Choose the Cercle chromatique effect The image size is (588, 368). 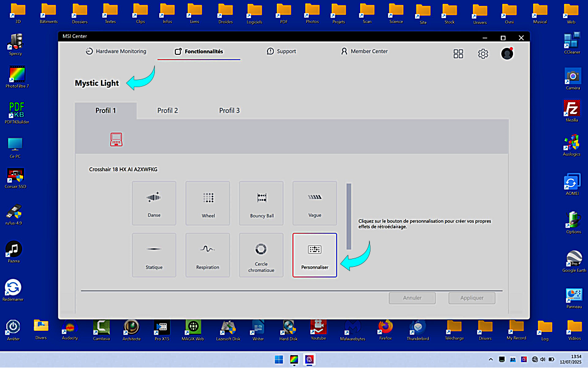261,255
